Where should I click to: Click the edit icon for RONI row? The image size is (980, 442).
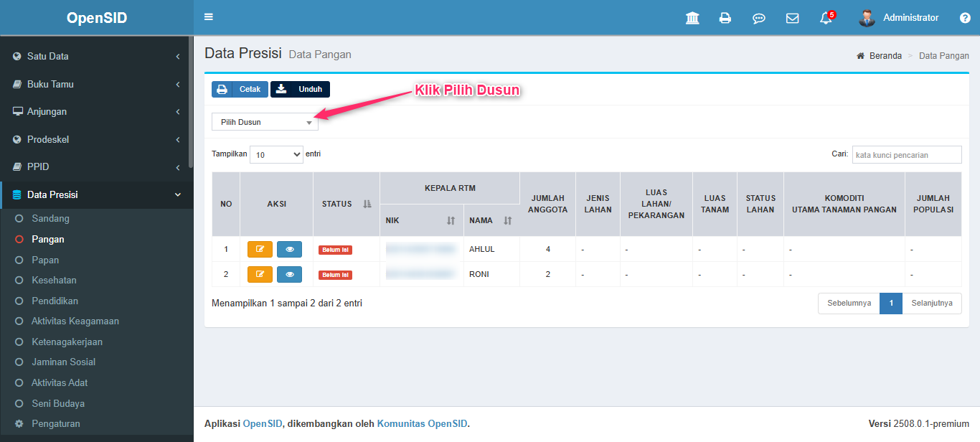260,274
